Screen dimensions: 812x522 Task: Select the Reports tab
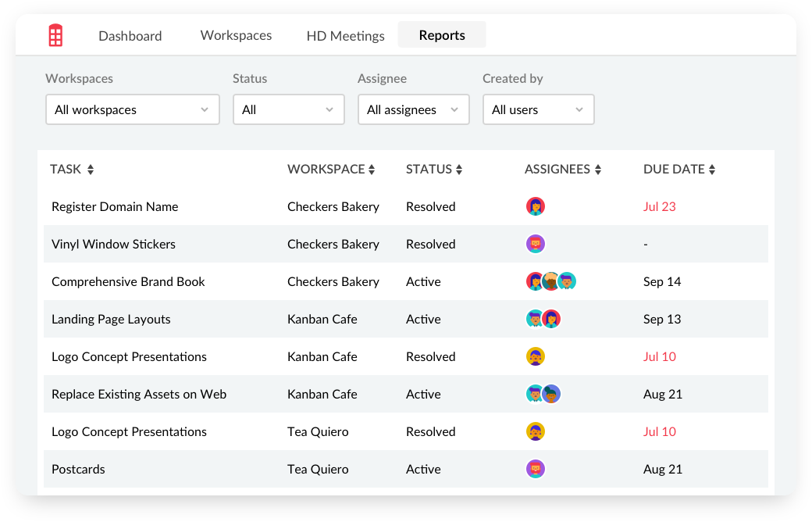[x=442, y=35]
